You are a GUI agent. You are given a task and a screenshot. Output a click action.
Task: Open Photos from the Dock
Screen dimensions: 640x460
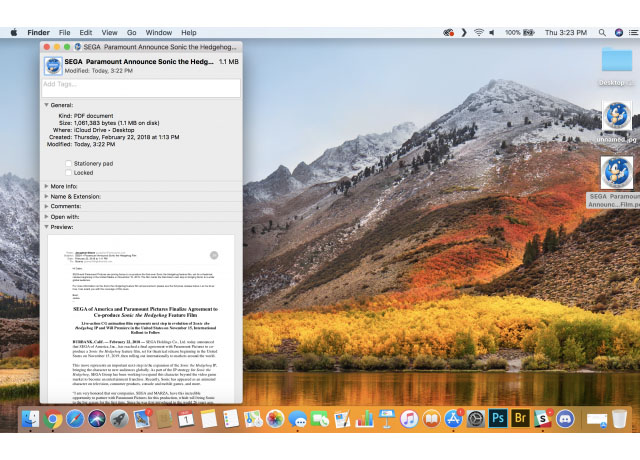coord(275,419)
